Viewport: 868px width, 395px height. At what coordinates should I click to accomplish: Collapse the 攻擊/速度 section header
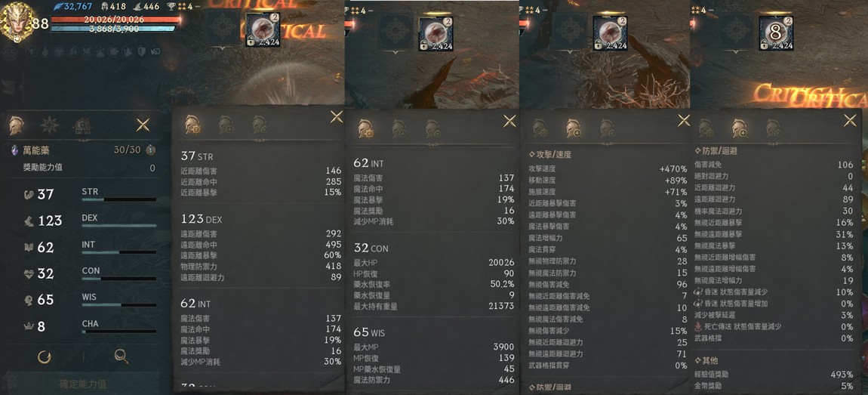click(x=549, y=155)
